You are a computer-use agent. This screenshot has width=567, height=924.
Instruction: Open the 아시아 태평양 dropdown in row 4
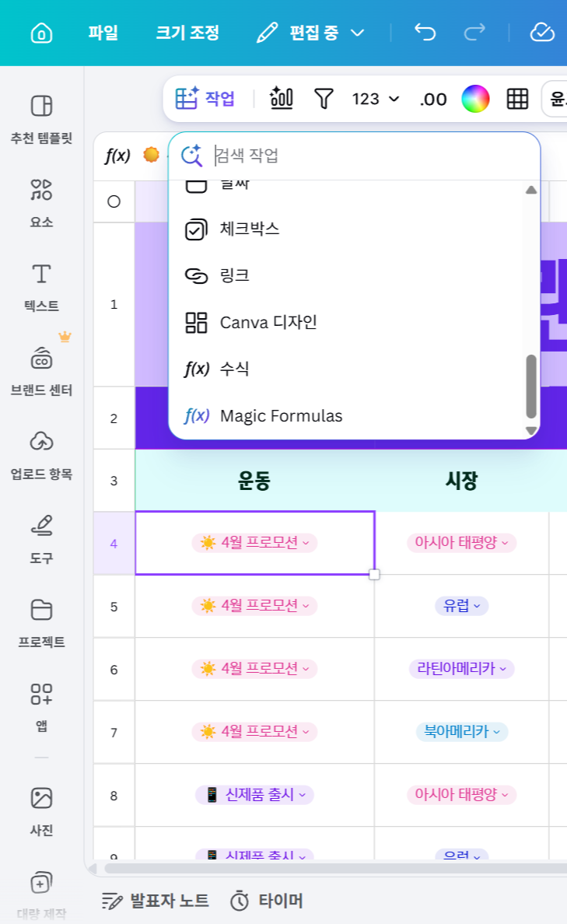461,542
